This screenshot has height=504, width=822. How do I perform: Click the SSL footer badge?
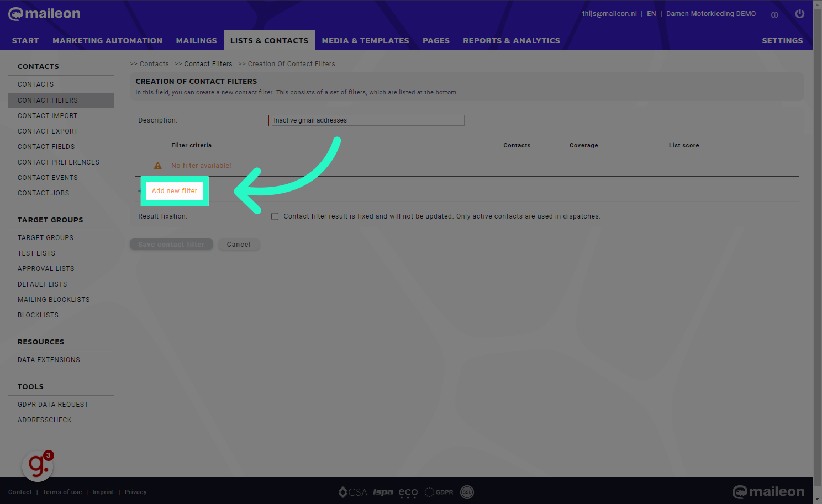[x=467, y=492]
